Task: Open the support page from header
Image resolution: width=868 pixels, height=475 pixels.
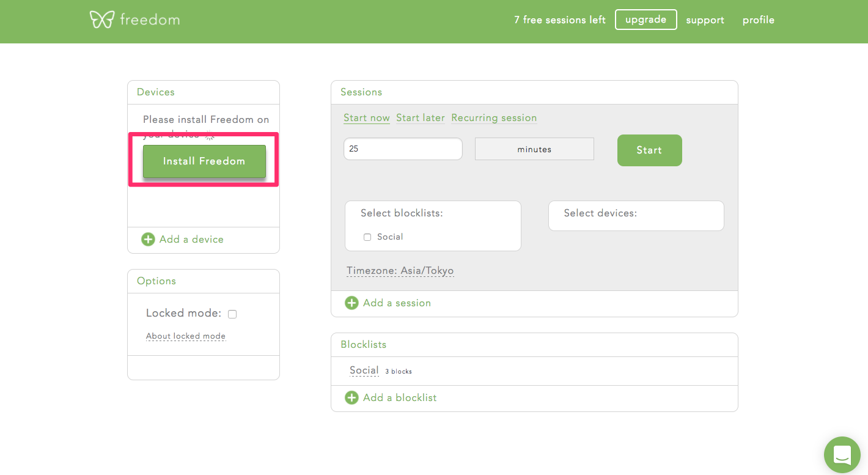Action: [x=705, y=20]
